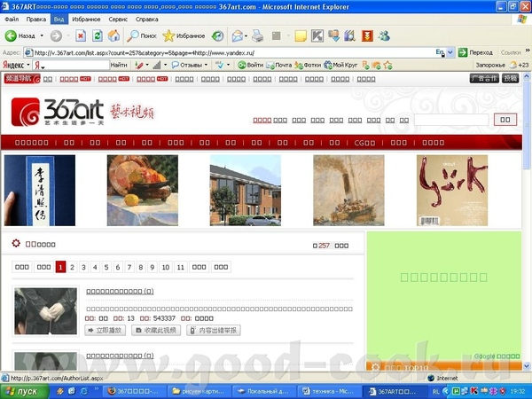
Task: Open Мой Круг on Yandex bar
Action: pos(340,65)
